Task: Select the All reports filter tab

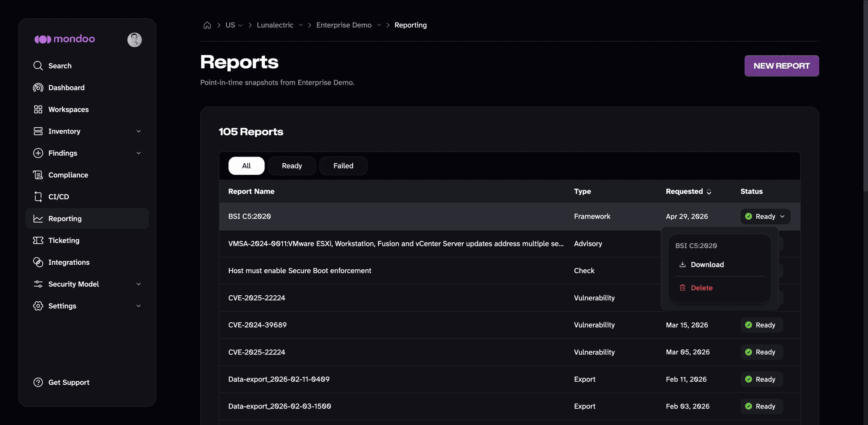Action: tap(246, 166)
